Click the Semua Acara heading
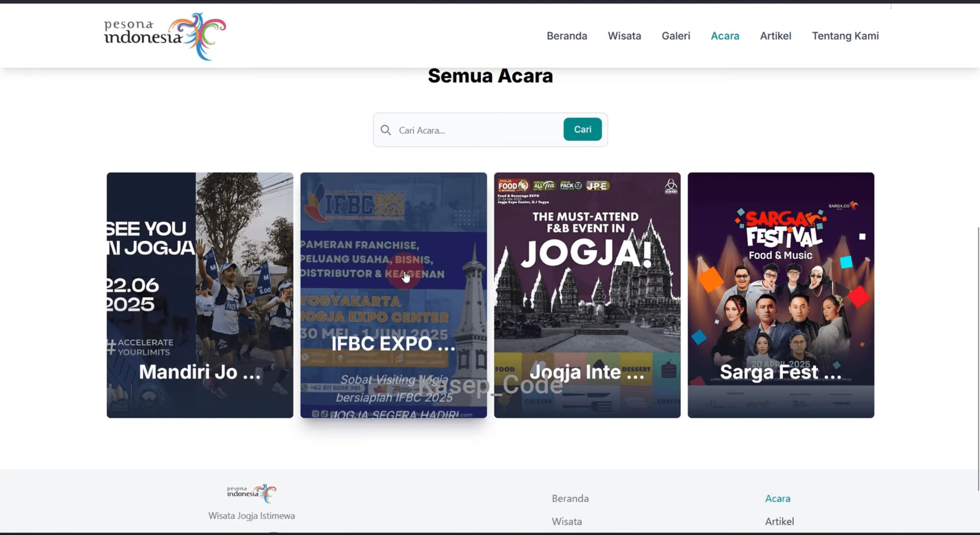Viewport: 980px width, 535px height. coord(490,75)
